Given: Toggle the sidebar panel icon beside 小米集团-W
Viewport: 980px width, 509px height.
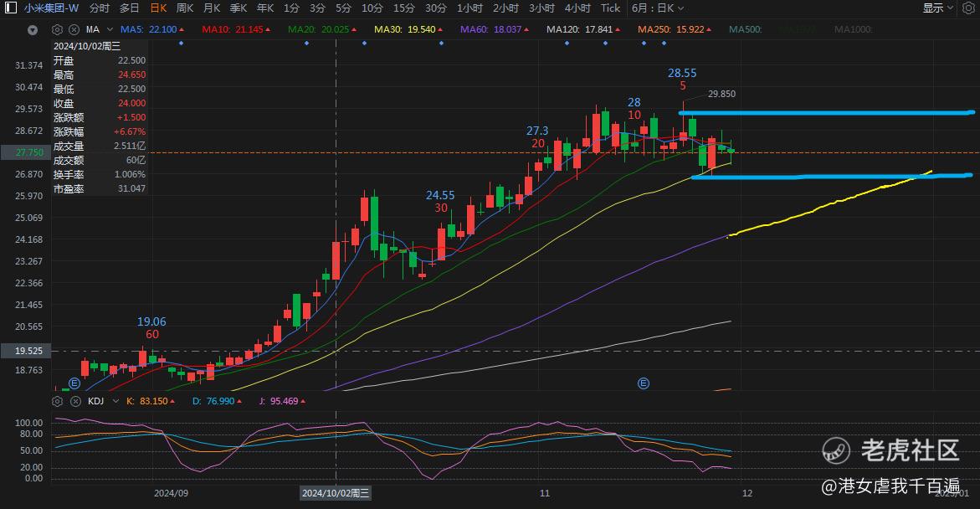Looking at the screenshot, I should (x=11, y=8).
